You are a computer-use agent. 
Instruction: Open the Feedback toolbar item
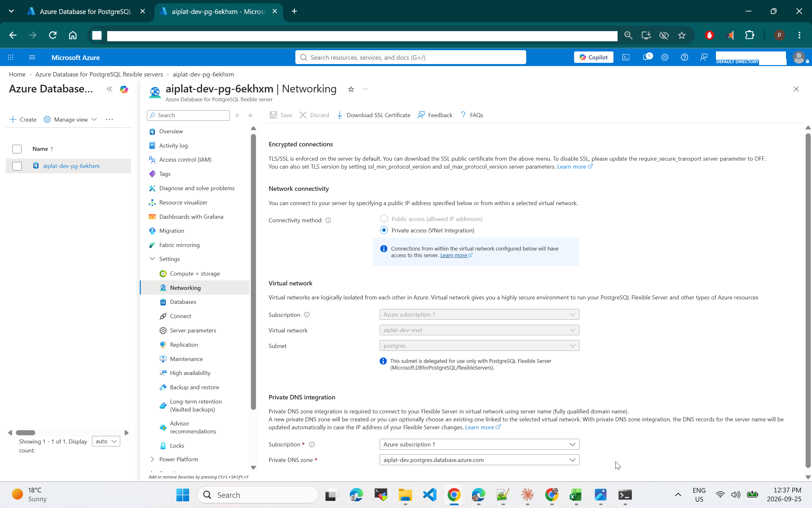tap(435, 115)
